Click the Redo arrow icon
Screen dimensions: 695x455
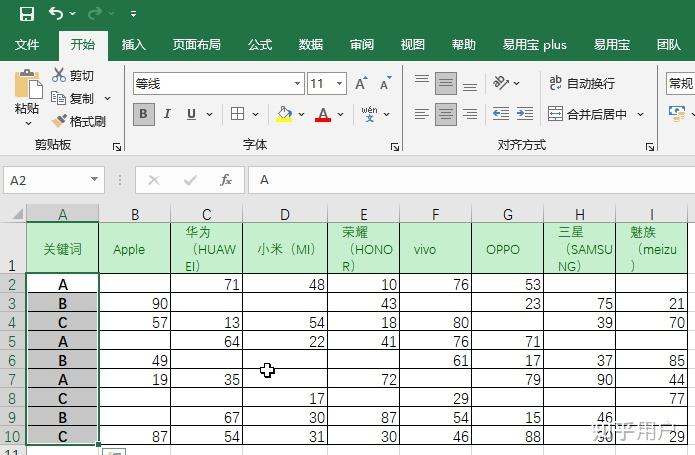click(94, 14)
